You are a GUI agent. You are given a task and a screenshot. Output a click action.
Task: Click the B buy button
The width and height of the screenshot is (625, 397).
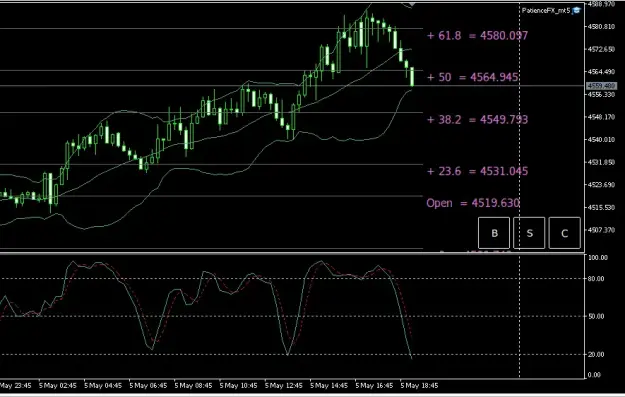pos(494,233)
